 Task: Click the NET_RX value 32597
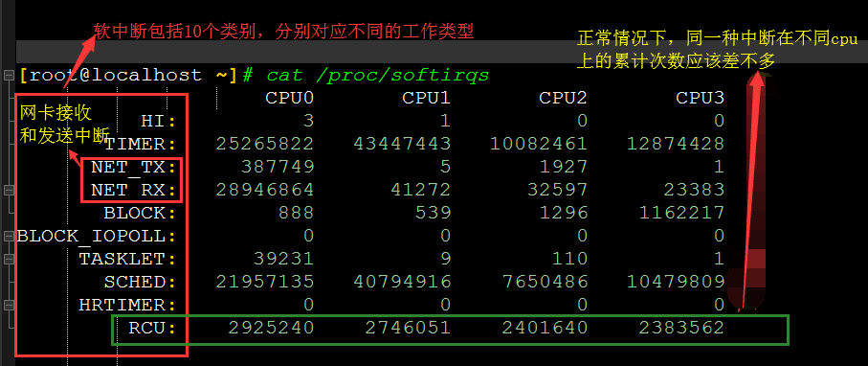(x=557, y=191)
